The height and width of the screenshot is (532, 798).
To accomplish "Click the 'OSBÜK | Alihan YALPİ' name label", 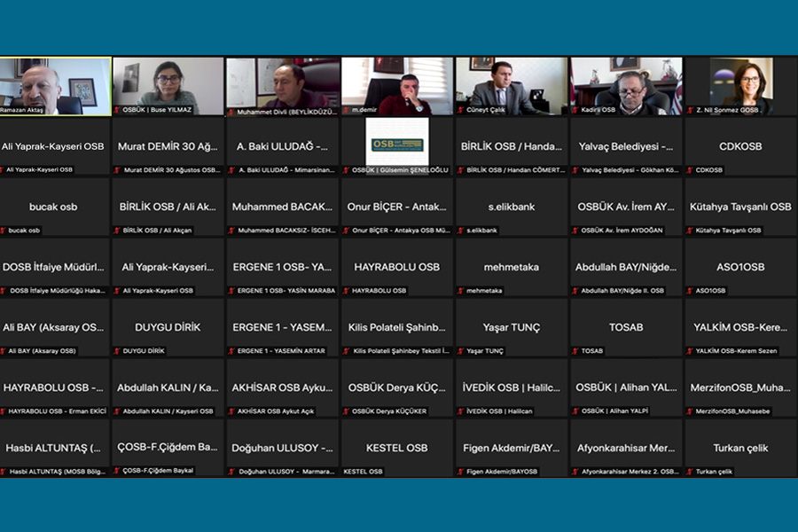I will coord(614,411).
